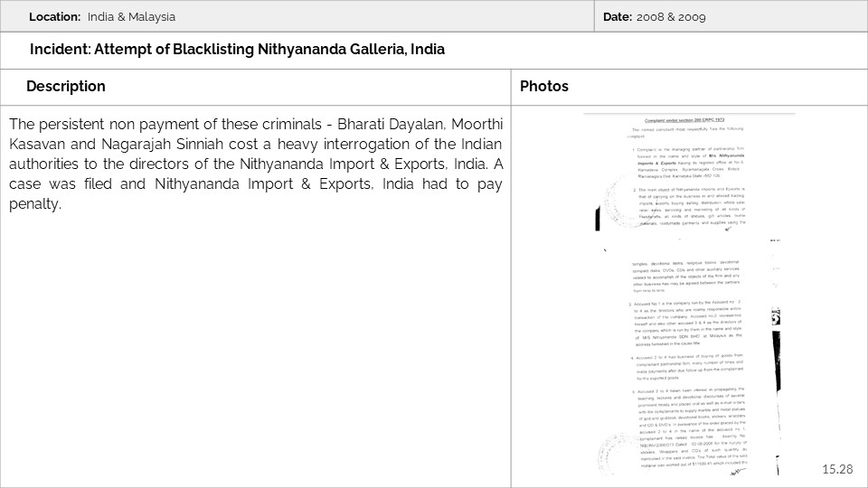
Task: Click the 'Location:' label
Action: coord(55,16)
